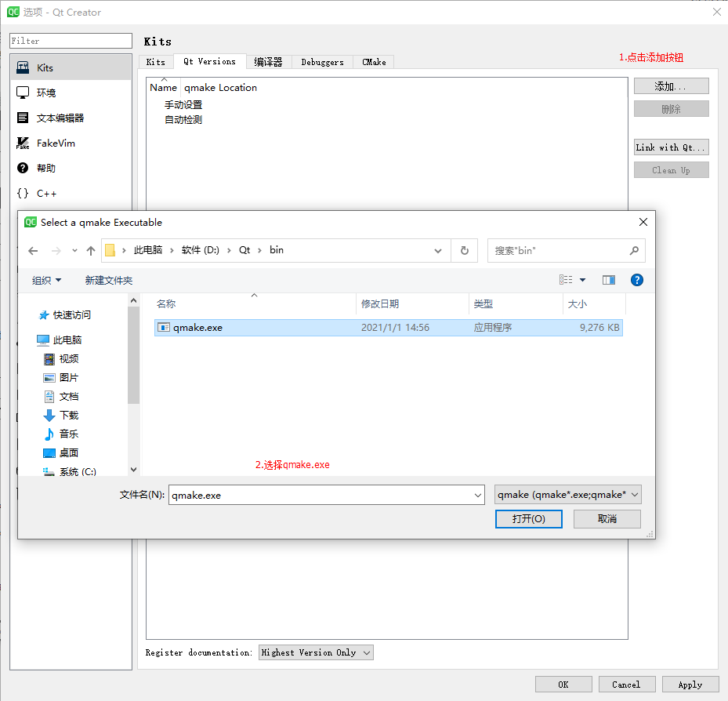Select 环境 category in sidebar
728x701 pixels.
click(71, 93)
